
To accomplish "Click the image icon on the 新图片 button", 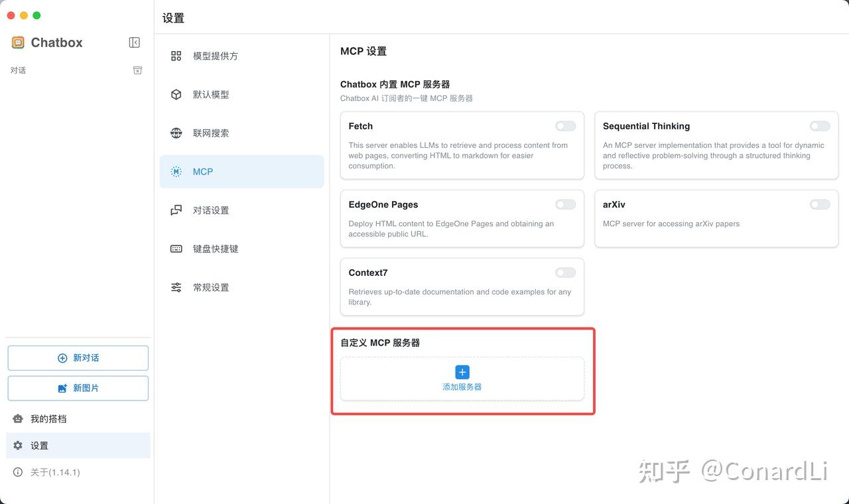I will pyautogui.click(x=62, y=389).
